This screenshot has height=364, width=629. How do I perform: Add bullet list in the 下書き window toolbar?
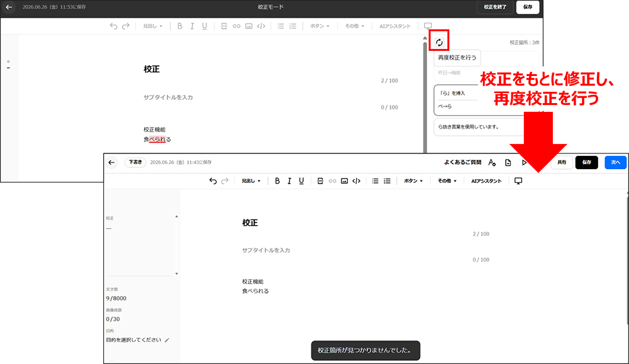point(375,181)
